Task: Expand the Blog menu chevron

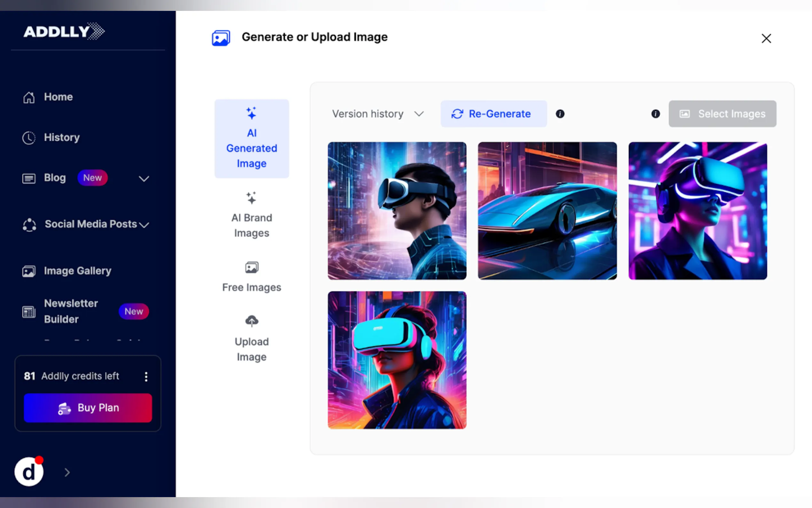Action: pos(144,179)
